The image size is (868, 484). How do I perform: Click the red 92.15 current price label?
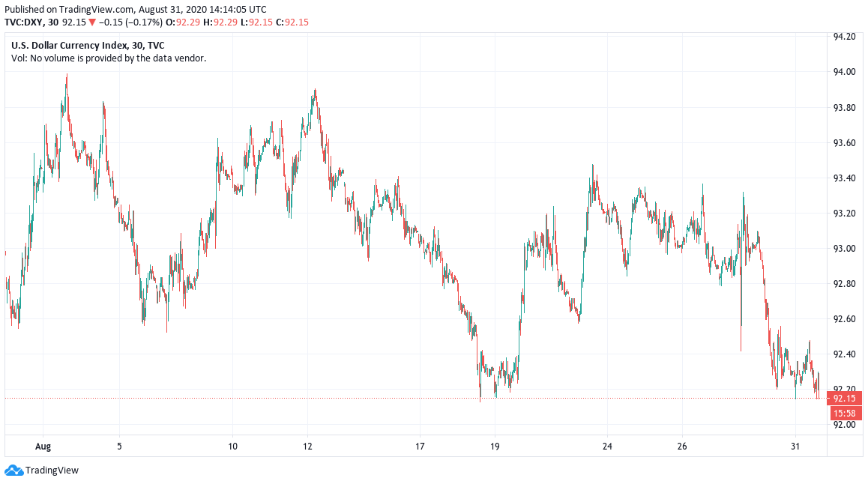tap(844, 399)
